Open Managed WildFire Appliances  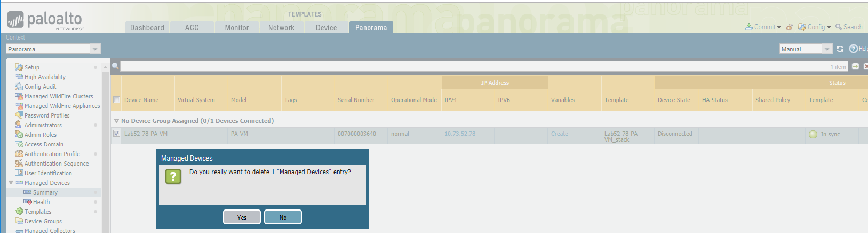pos(62,106)
